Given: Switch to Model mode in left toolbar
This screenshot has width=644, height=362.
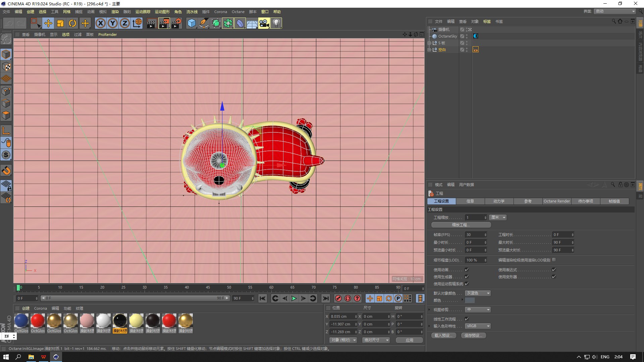Looking at the screenshot, I should pos(6,54).
